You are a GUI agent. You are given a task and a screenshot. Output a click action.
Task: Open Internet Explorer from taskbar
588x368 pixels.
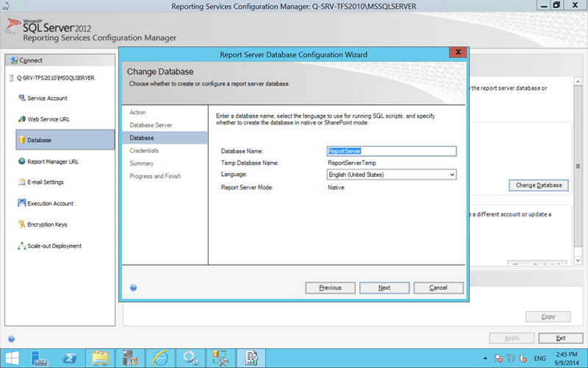coord(160,358)
